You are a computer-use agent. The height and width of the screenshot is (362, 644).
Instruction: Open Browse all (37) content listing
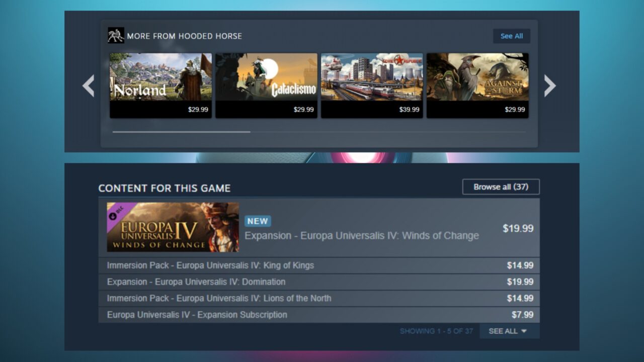click(x=501, y=186)
